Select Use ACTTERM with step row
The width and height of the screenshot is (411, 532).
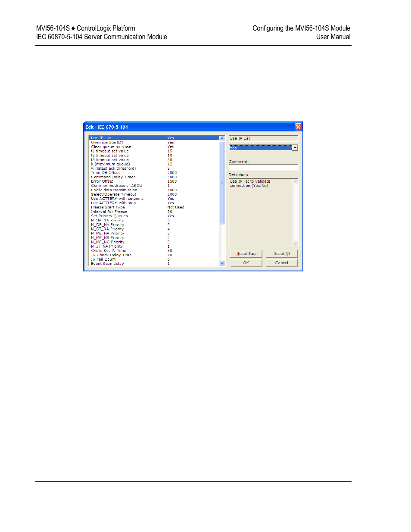pos(154,202)
